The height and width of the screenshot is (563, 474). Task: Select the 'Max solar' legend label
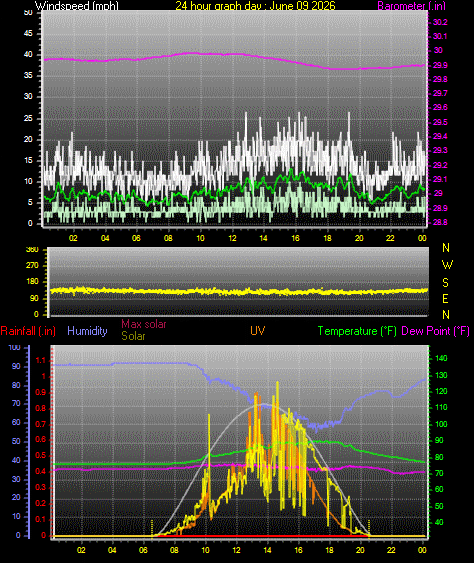[x=144, y=324]
